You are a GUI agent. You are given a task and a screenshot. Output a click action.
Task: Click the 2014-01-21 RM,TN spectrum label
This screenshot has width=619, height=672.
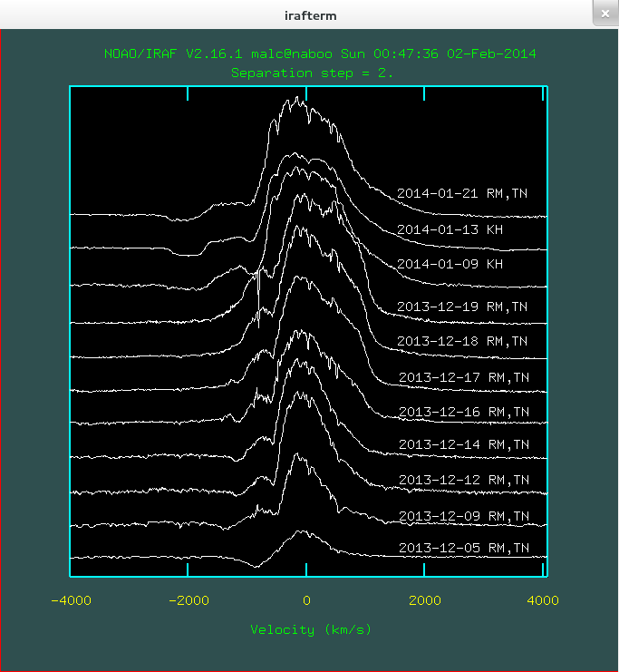click(x=462, y=193)
